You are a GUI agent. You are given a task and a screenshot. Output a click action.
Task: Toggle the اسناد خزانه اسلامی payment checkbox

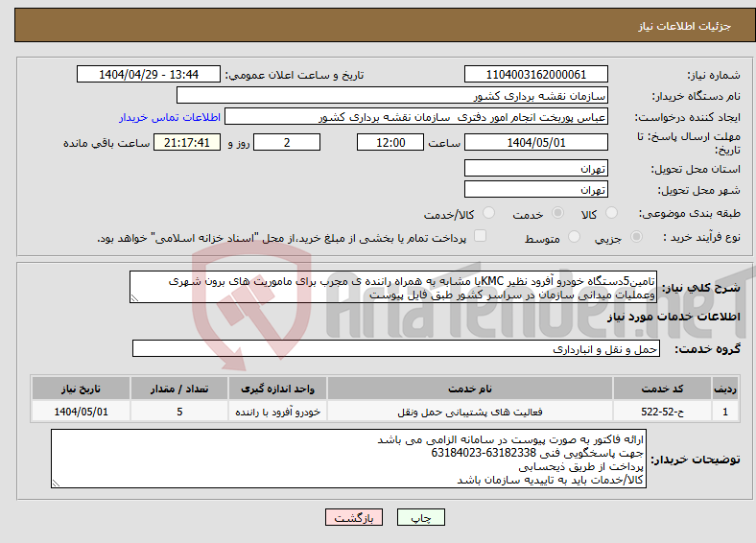[x=480, y=236]
